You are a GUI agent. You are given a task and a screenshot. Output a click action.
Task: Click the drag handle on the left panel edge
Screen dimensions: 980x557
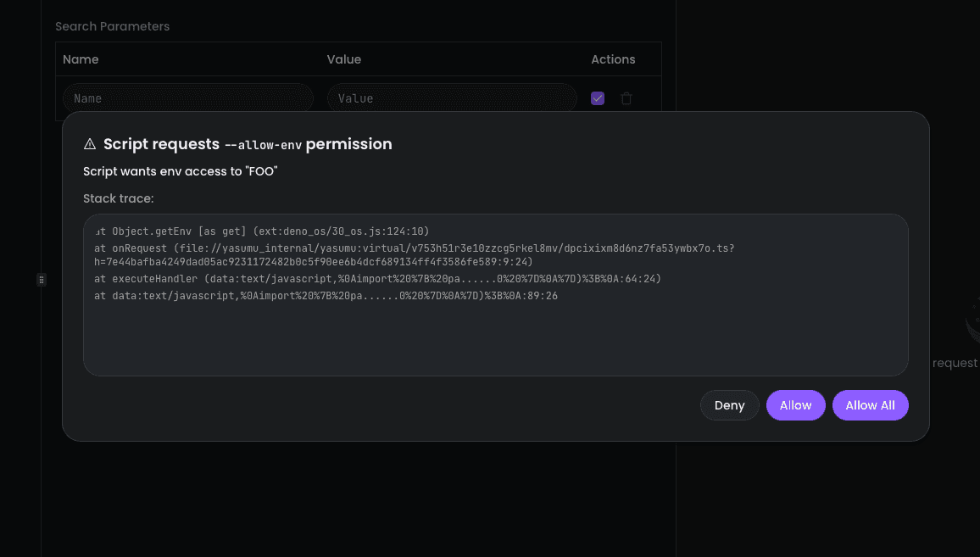click(41, 280)
